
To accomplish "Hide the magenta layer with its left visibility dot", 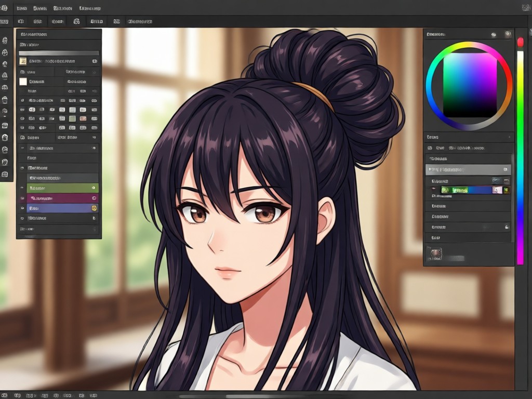I will pos(22,198).
